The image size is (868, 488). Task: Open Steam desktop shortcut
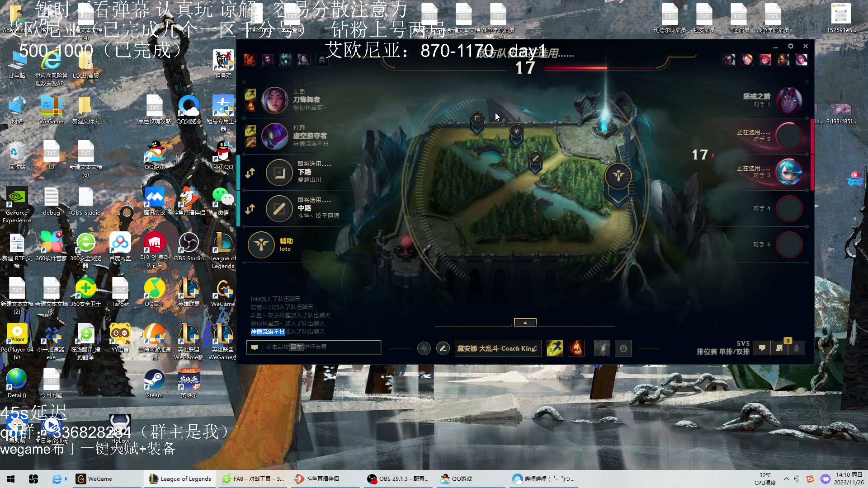154,384
